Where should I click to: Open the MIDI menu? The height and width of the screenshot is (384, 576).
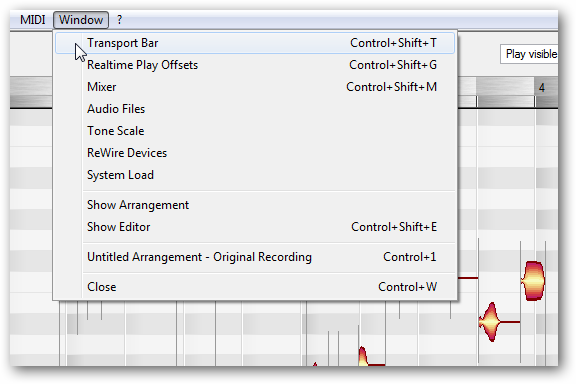(32, 20)
